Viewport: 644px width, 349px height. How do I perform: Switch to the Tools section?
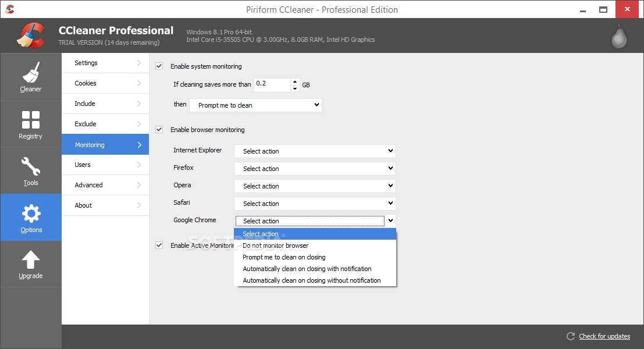pos(31,170)
